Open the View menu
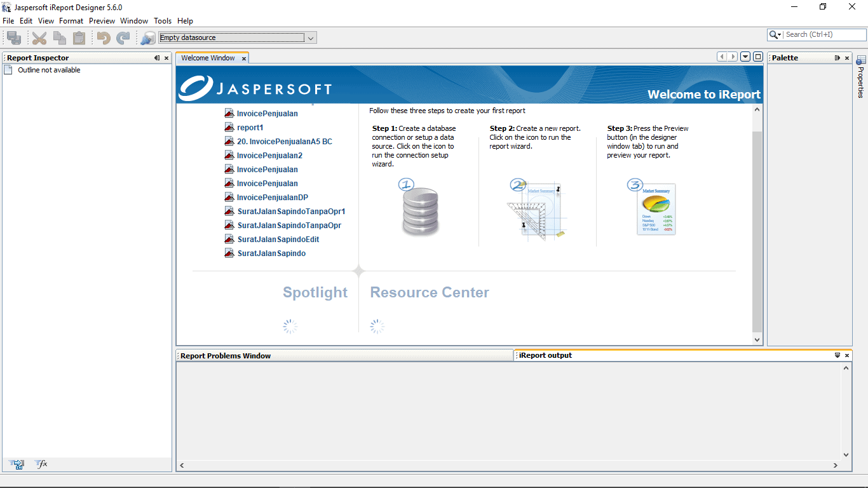The width and height of the screenshot is (868, 488). pos(46,21)
